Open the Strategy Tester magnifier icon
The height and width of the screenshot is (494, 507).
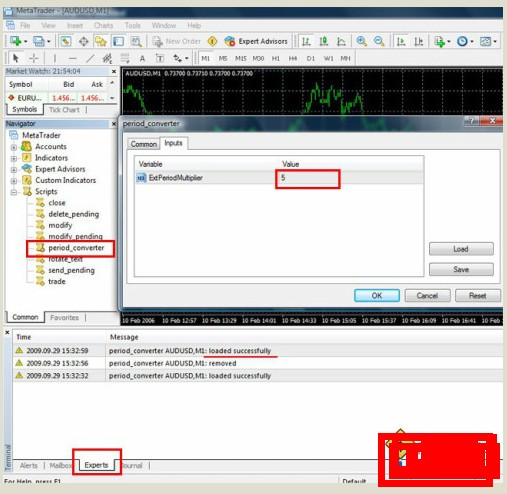coord(136,41)
